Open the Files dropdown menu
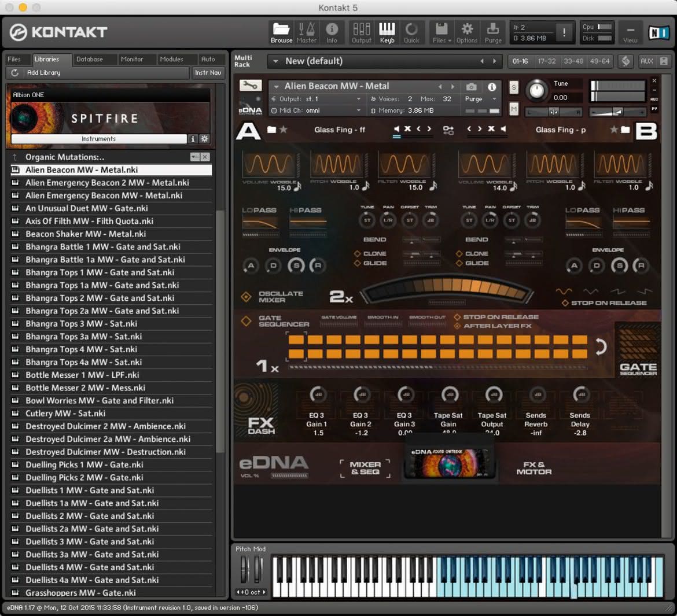The width and height of the screenshot is (677, 616). 441,32
